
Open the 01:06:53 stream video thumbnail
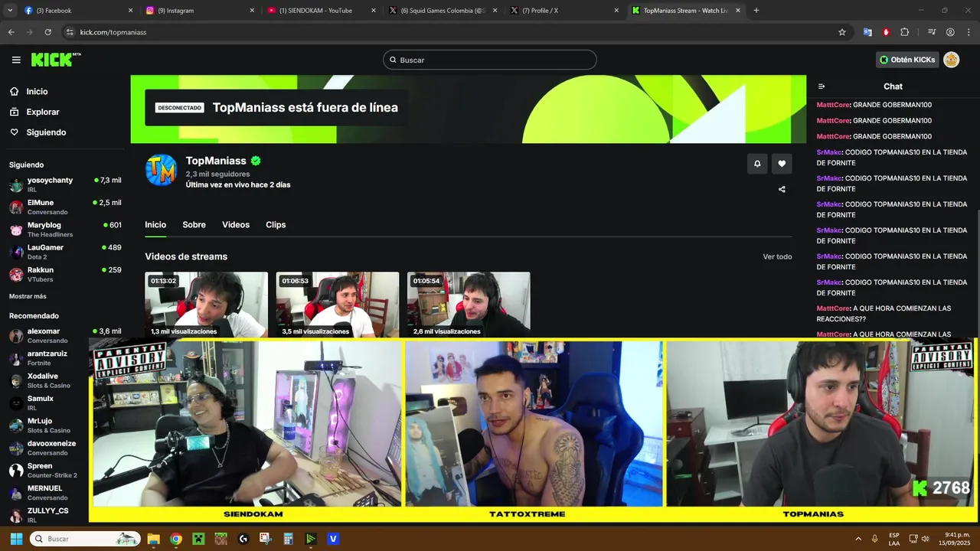tap(338, 305)
